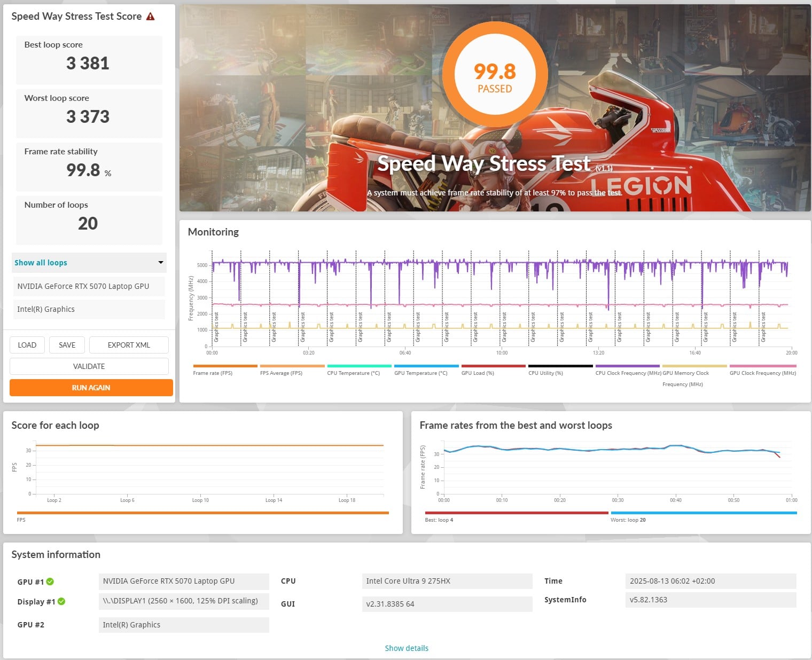Click the Frame rates from best and worst loops heading
The image size is (812, 660).
pos(516,425)
